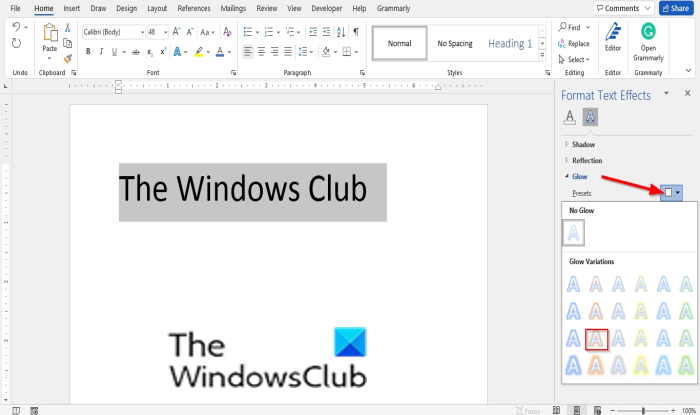
Task: Open Text Fill & Outline tab icon
Action: (569, 117)
